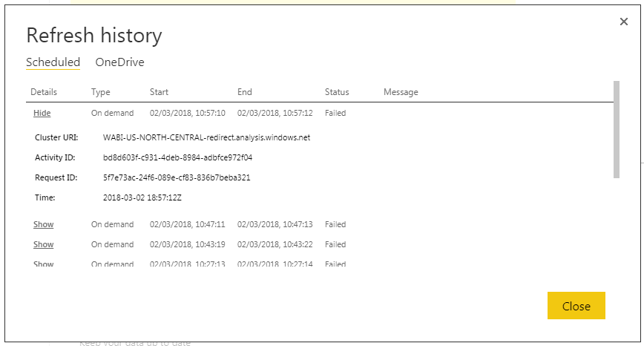Click On demand type of 10:43:19 row
Image resolution: width=644 pixels, height=346 pixels.
pyautogui.click(x=113, y=244)
